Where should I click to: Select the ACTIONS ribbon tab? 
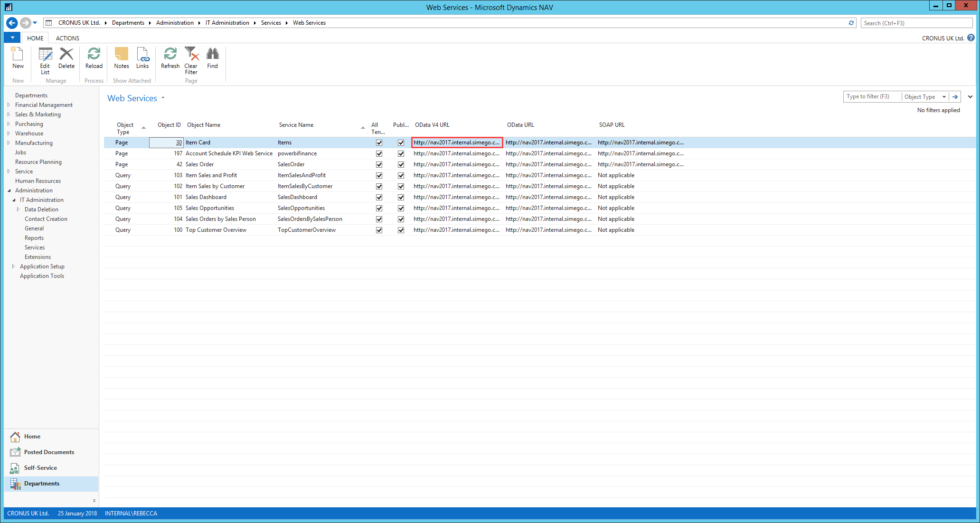click(x=67, y=38)
